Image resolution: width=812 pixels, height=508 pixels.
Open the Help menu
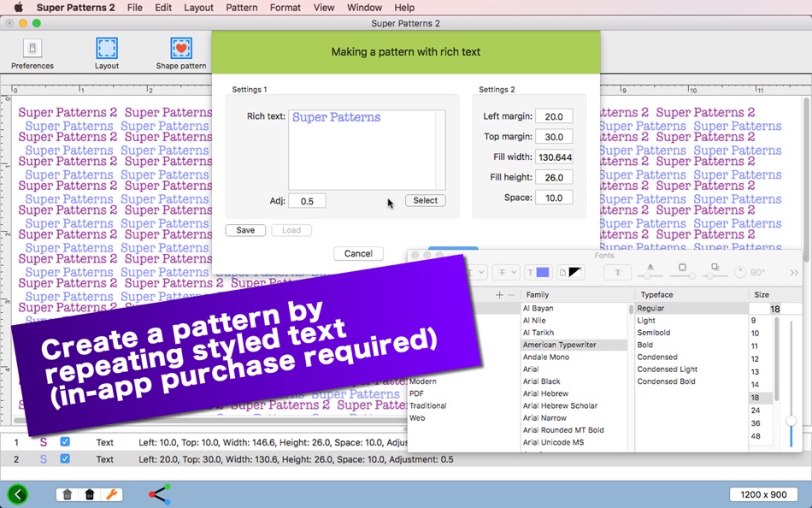point(404,7)
